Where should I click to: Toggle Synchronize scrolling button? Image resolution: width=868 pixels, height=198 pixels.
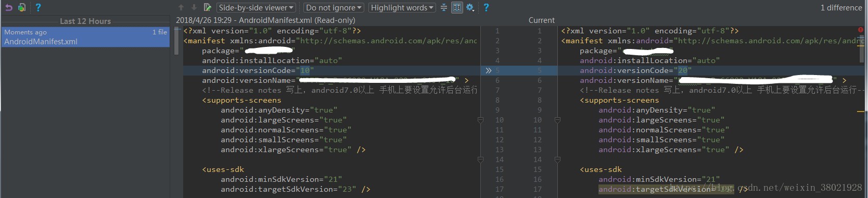point(457,7)
